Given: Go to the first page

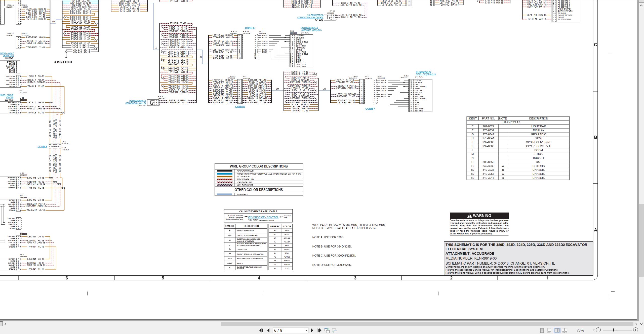Looking at the screenshot, I should tap(261, 330).
